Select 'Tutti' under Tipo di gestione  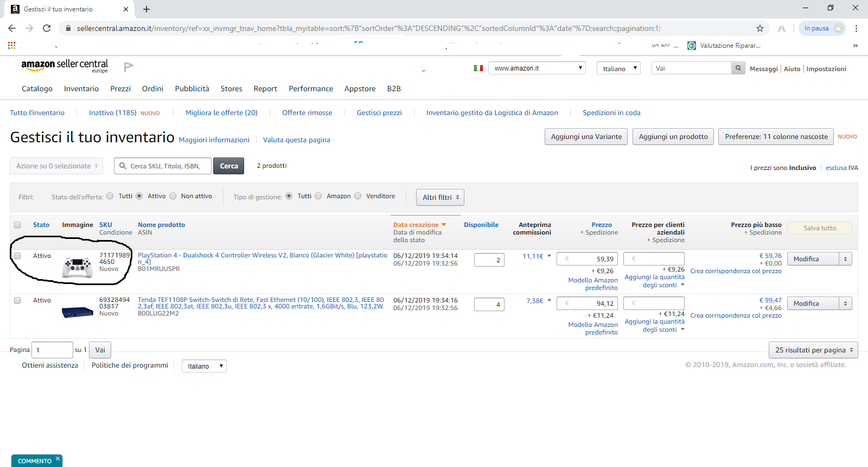(x=289, y=196)
